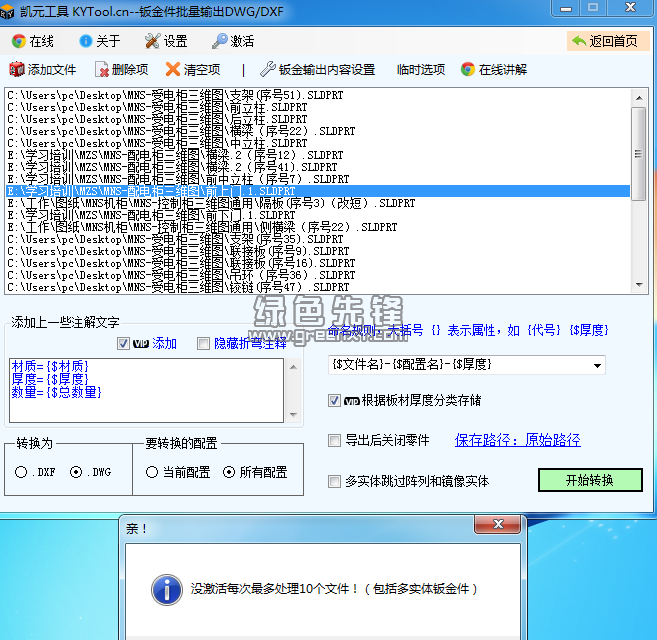The height and width of the screenshot is (640, 657).
Task: Click the blue info icon in dialog
Action: 167,590
